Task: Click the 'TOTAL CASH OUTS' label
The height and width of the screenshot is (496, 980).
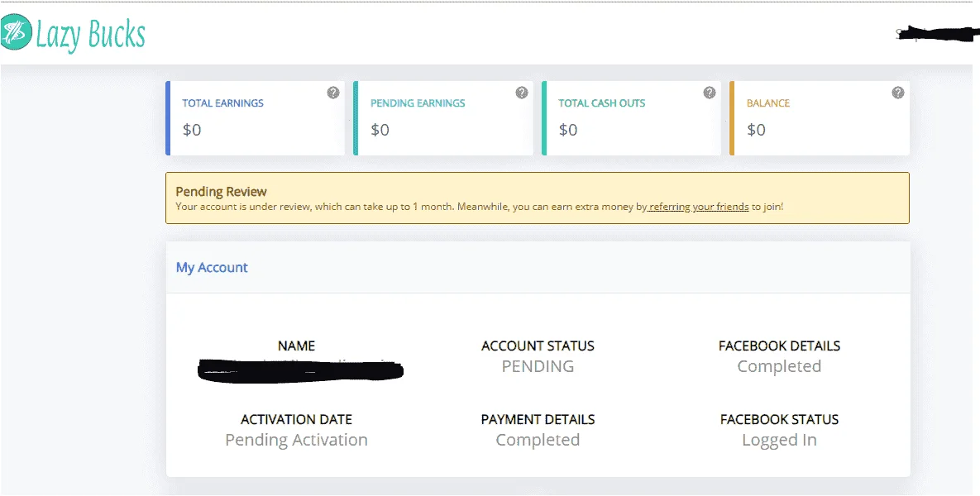Action: pyautogui.click(x=602, y=103)
